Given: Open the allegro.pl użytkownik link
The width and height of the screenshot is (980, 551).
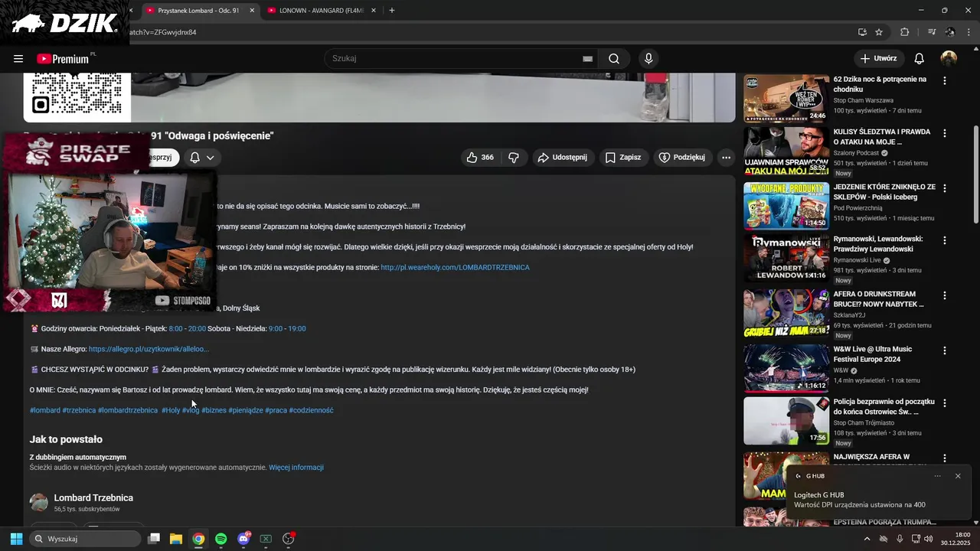Looking at the screenshot, I should 149,349.
